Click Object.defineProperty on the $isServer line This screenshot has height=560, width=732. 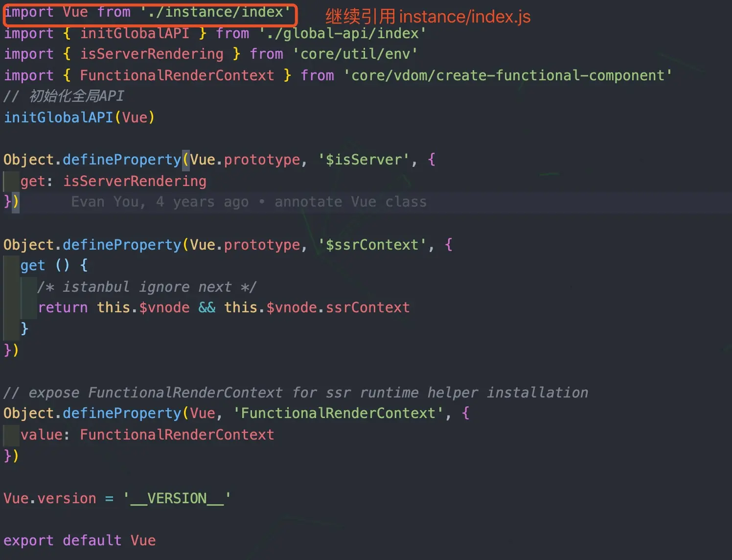92,160
